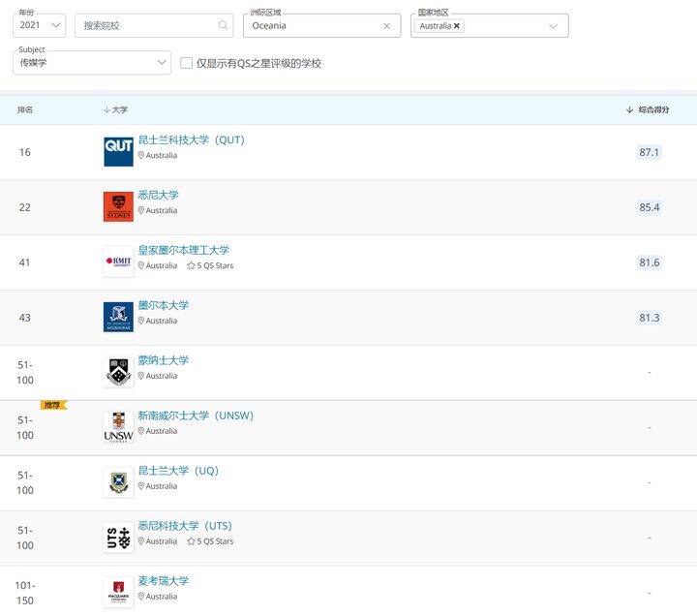Click the 81.6 score for RMIT
Screen dimensions: 697x616
click(649, 262)
